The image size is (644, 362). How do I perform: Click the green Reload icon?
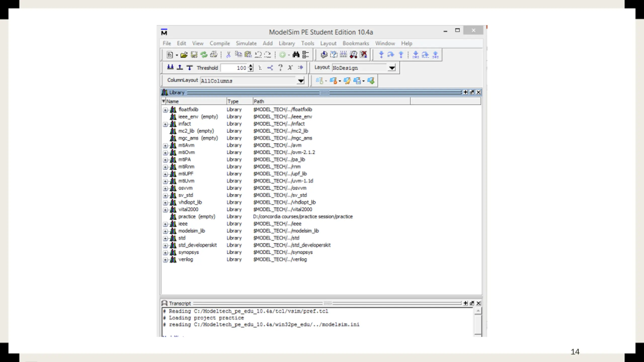(204, 55)
